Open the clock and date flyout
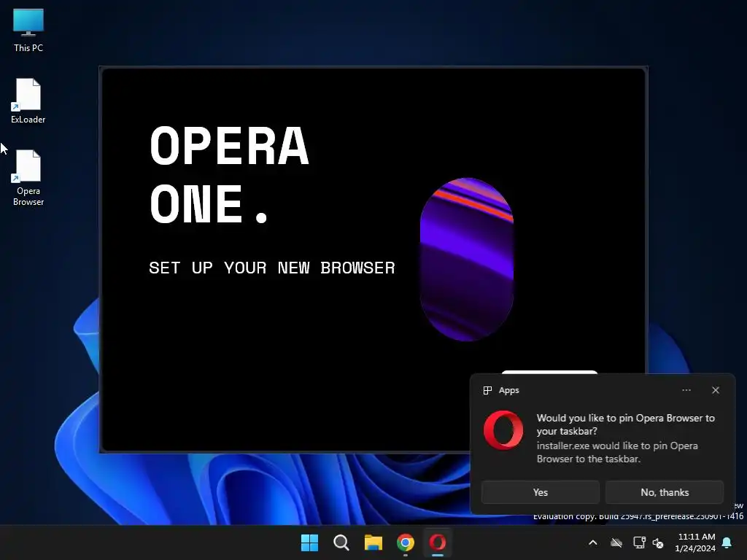Viewport: 747px width, 560px height. click(695, 542)
